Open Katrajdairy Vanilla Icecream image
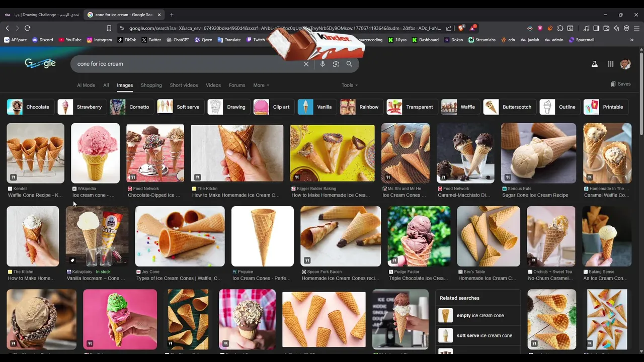The height and width of the screenshot is (362, 644). (97, 236)
